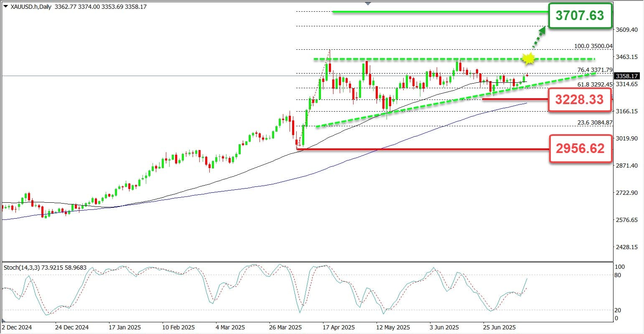The image size is (644, 334).
Task: Select the Stochastic scale level 20
Action: (x=618, y=310)
